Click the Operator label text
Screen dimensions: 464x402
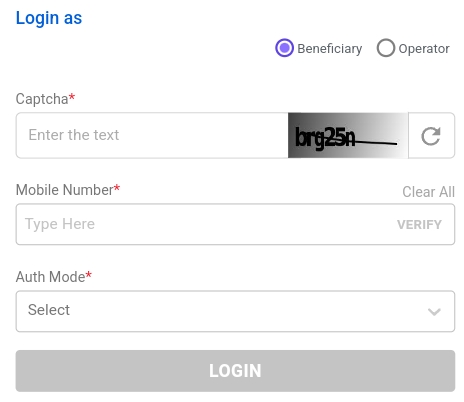(x=424, y=49)
